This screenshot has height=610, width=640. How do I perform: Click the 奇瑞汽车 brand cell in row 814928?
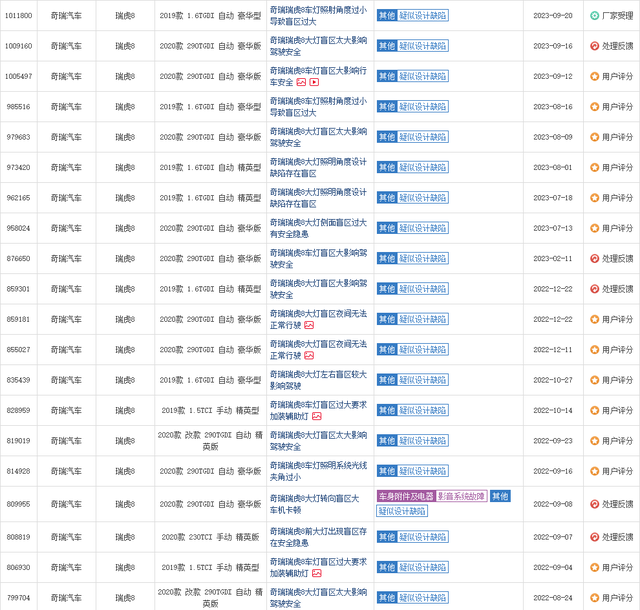click(x=66, y=471)
